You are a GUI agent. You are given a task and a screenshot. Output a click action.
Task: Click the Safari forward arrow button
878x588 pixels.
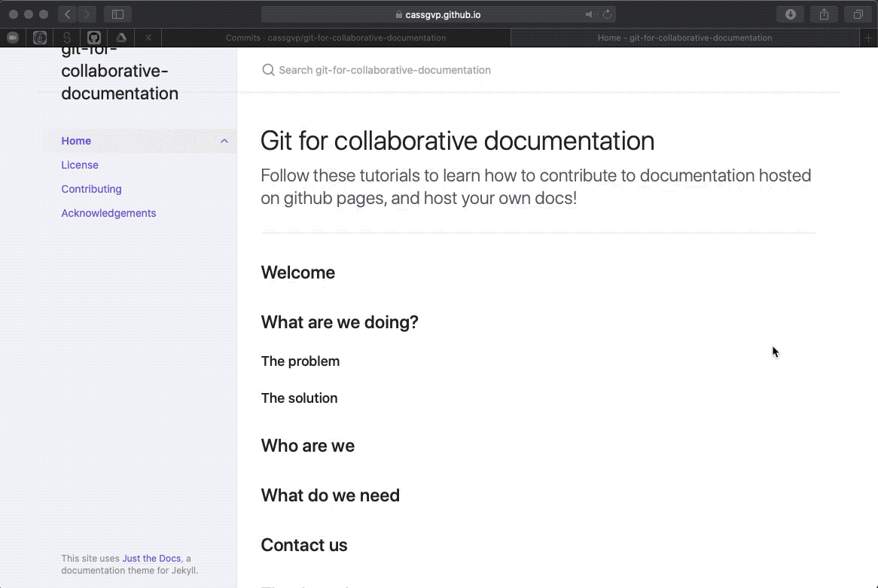tap(87, 14)
